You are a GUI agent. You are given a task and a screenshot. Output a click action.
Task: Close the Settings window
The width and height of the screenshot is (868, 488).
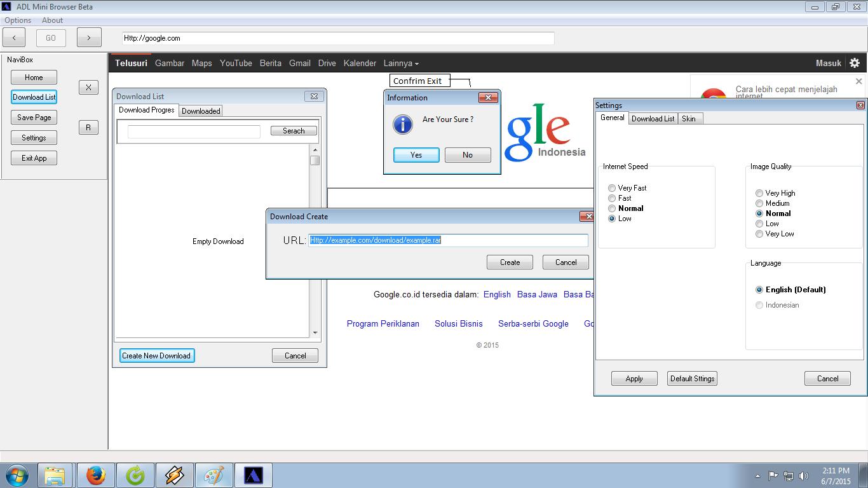point(860,105)
